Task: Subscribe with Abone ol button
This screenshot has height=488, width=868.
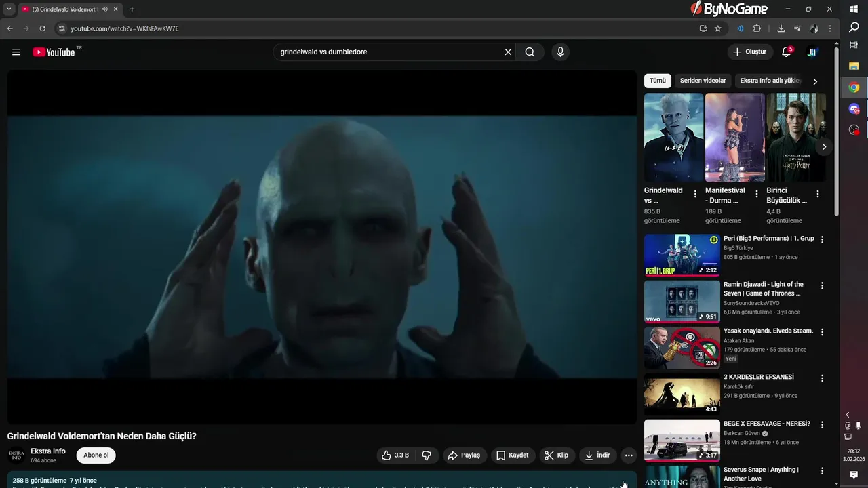Action: (x=96, y=455)
